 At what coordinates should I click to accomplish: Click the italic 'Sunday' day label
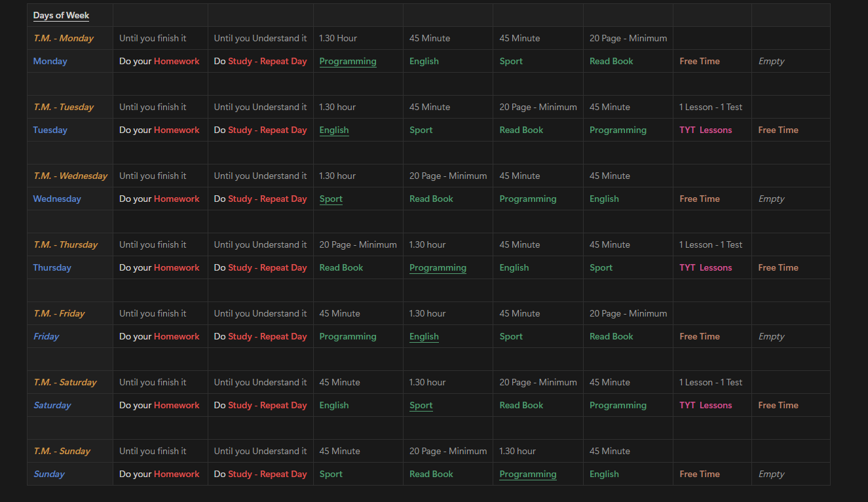pos(49,474)
